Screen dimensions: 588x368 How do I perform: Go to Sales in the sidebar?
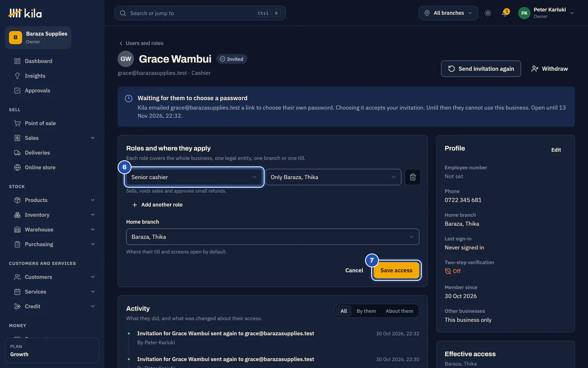[55, 138]
